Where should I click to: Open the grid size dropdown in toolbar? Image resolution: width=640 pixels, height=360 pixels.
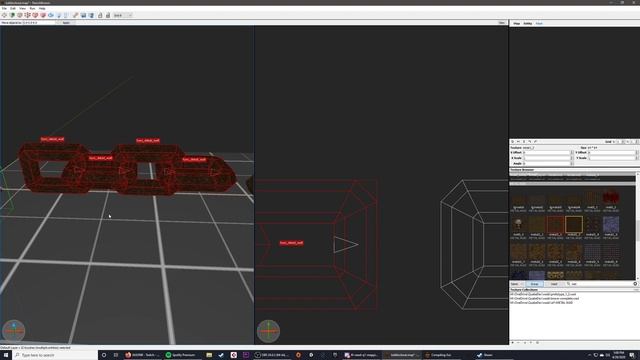coord(123,15)
